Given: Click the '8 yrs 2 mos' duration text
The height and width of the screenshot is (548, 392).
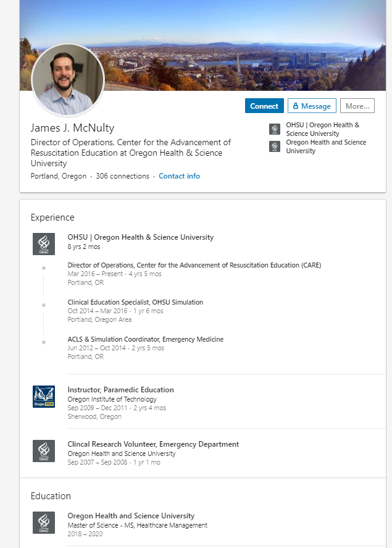Looking at the screenshot, I should pyautogui.click(x=84, y=247).
